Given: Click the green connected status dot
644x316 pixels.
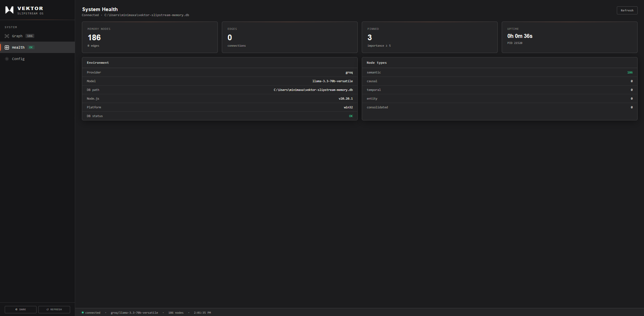Looking at the screenshot, I should pyautogui.click(x=83, y=313).
